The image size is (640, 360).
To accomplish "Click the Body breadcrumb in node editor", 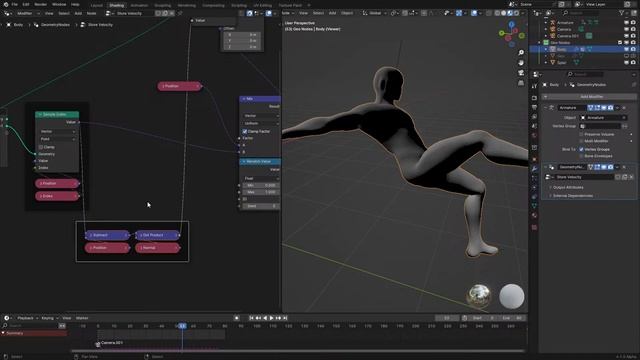I will coord(18,25).
